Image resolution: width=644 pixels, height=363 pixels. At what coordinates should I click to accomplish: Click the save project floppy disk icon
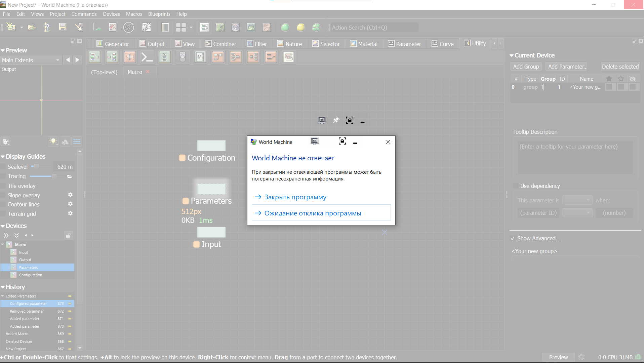pos(63,27)
